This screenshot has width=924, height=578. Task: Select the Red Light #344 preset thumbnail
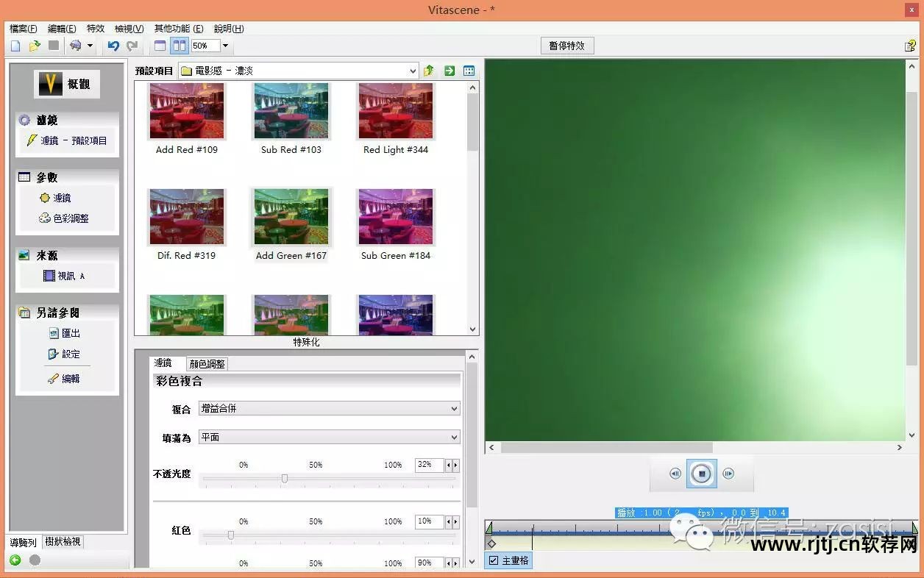pos(396,111)
